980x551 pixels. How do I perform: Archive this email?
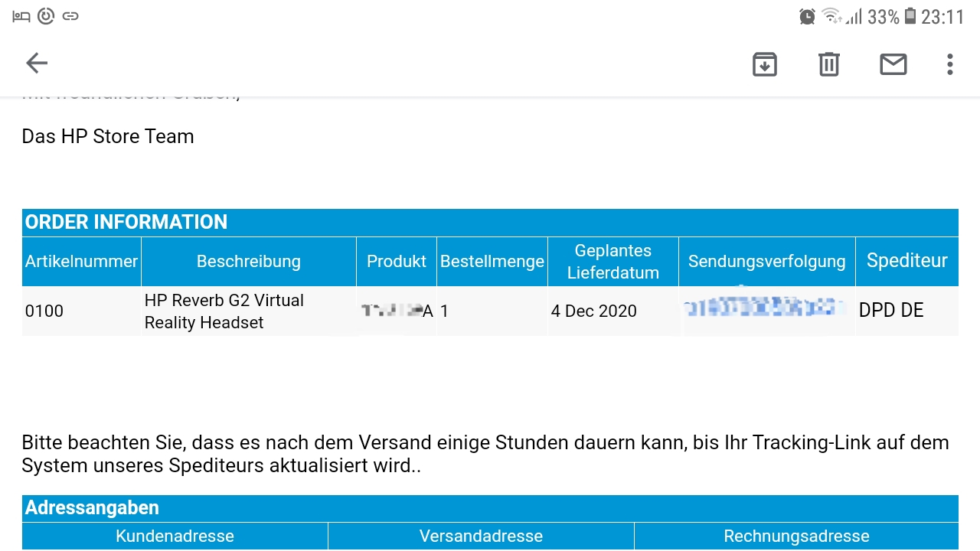click(x=765, y=64)
